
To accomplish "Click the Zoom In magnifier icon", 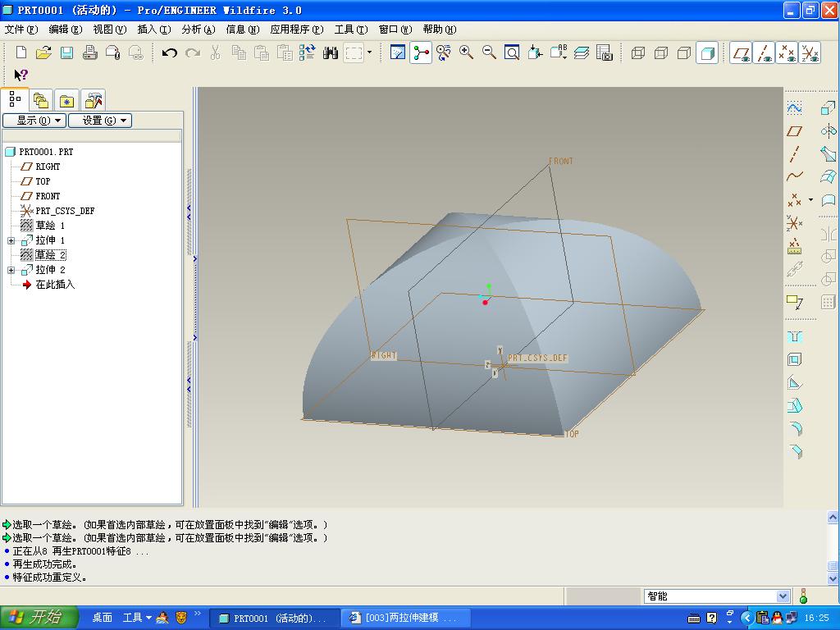I will 466,52.
